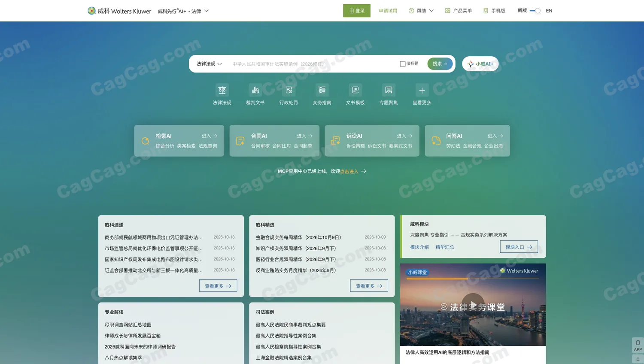Open the 实务指南 category icon

322,90
